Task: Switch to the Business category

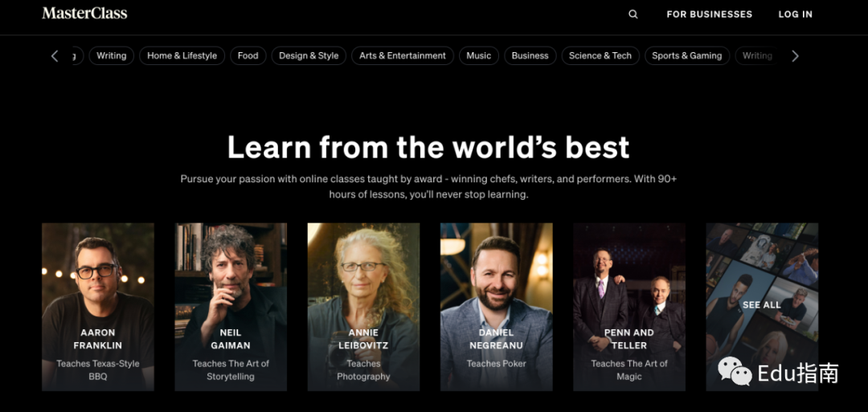Action: pos(530,55)
